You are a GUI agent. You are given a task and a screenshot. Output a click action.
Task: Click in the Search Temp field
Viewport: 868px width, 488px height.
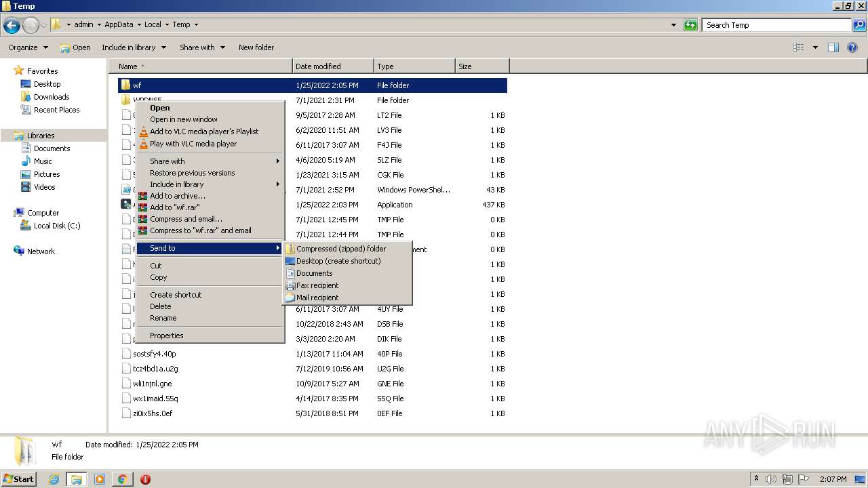click(776, 25)
